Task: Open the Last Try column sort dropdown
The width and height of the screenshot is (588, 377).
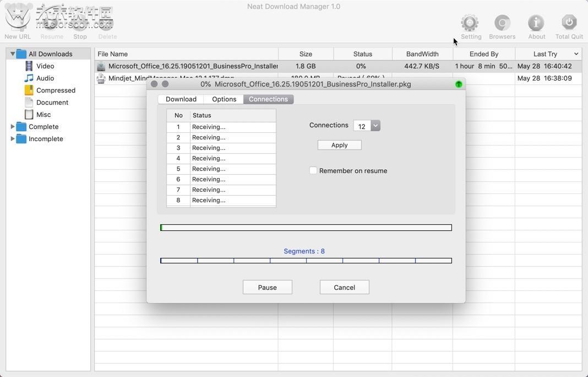Action: tap(576, 53)
